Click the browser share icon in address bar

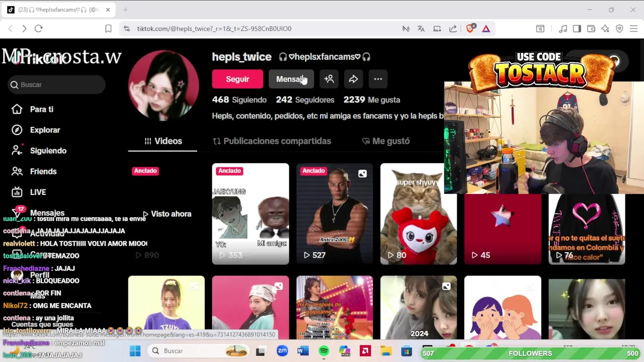[453, 29]
